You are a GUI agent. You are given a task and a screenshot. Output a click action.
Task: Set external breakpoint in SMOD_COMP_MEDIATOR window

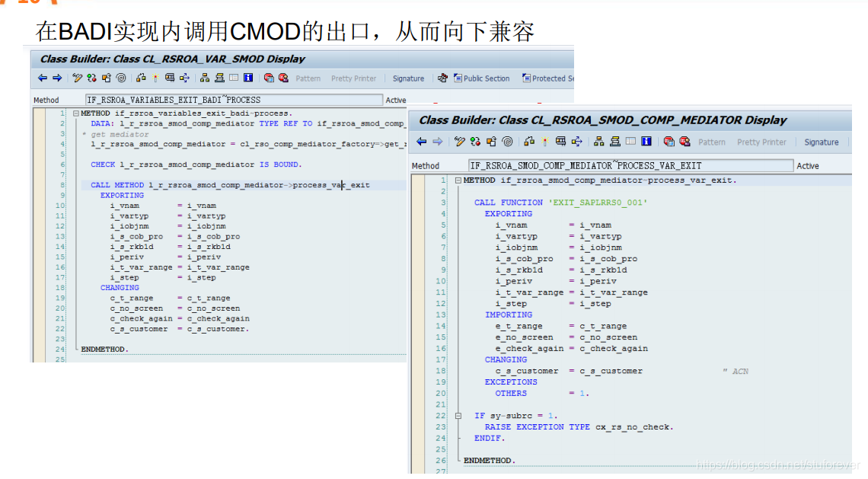pos(685,142)
